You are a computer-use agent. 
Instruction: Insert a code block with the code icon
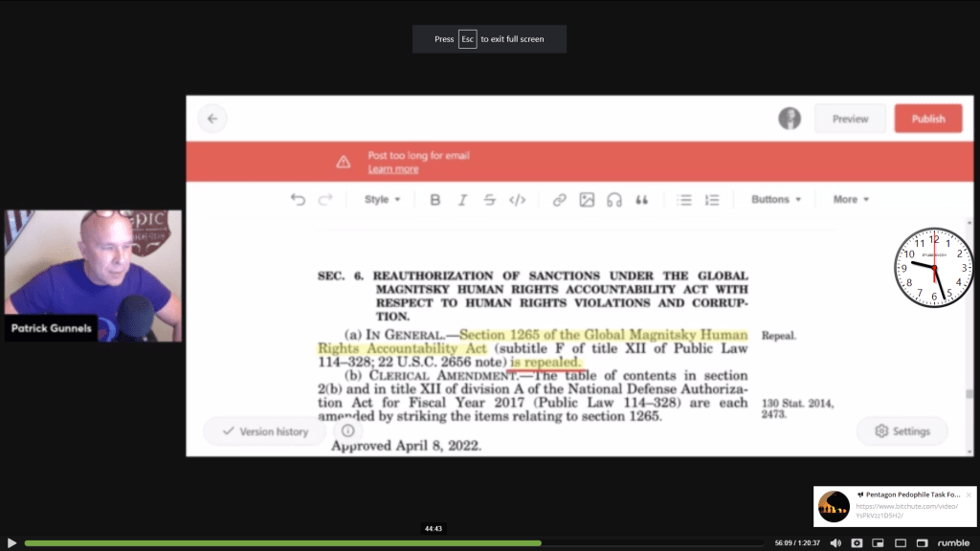[x=517, y=200]
